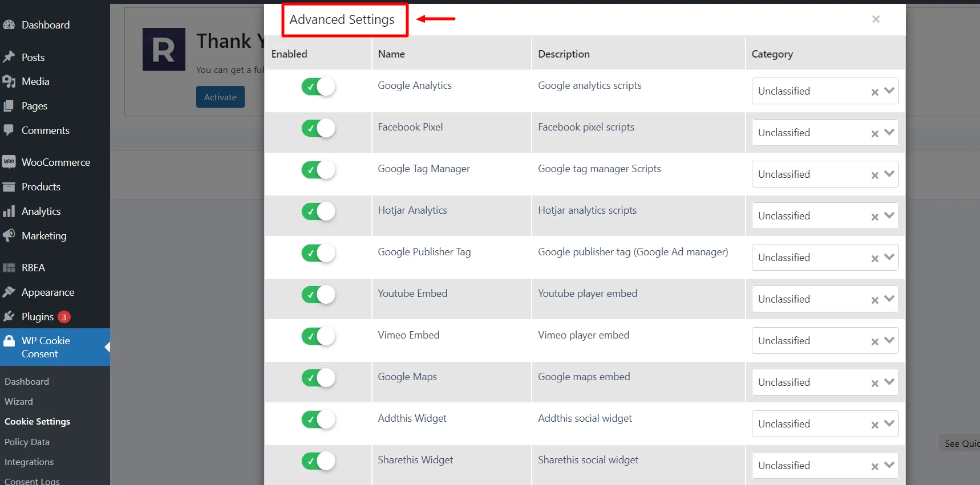
Task: Click the Marketing megaphone icon
Action: pyautogui.click(x=9, y=235)
